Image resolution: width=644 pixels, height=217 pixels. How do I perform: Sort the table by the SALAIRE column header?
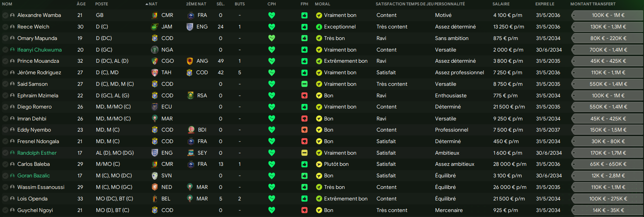[x=501, y=4]
